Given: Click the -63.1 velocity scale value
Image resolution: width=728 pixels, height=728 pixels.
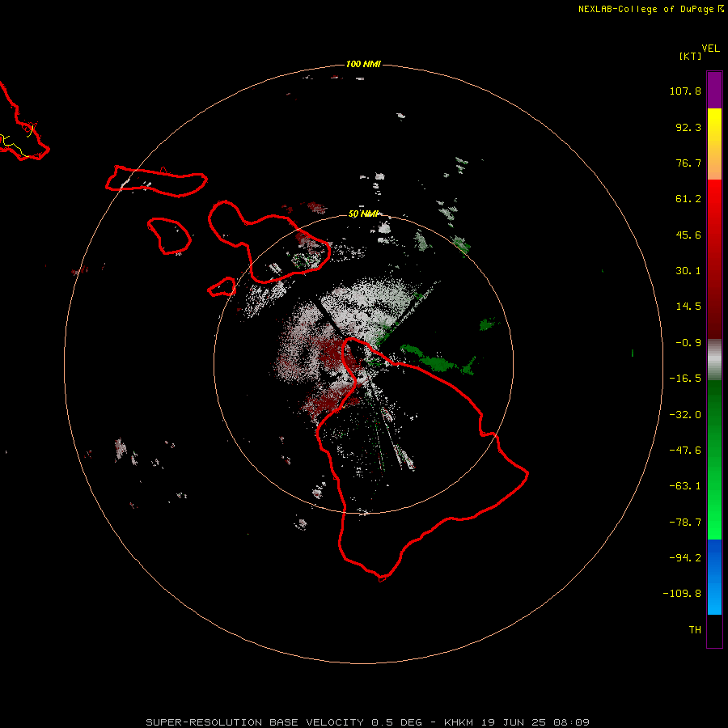Looking at the screenshot, I should click(685, 486).
